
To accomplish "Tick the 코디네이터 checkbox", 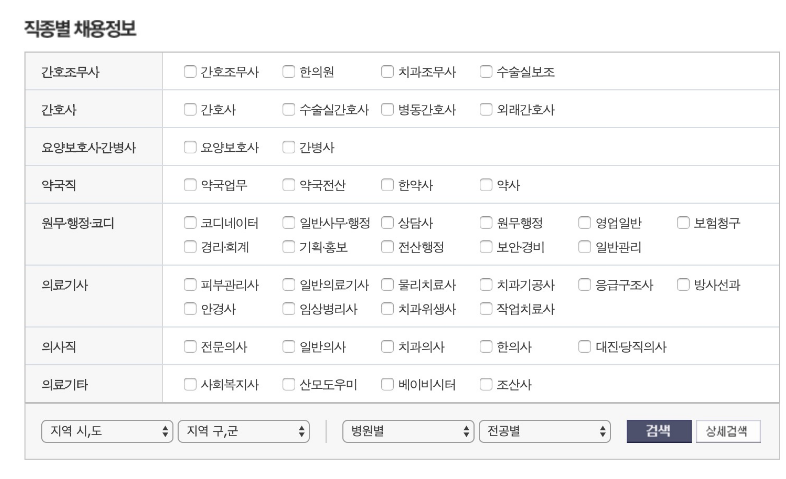I will (x=190, y=222).
